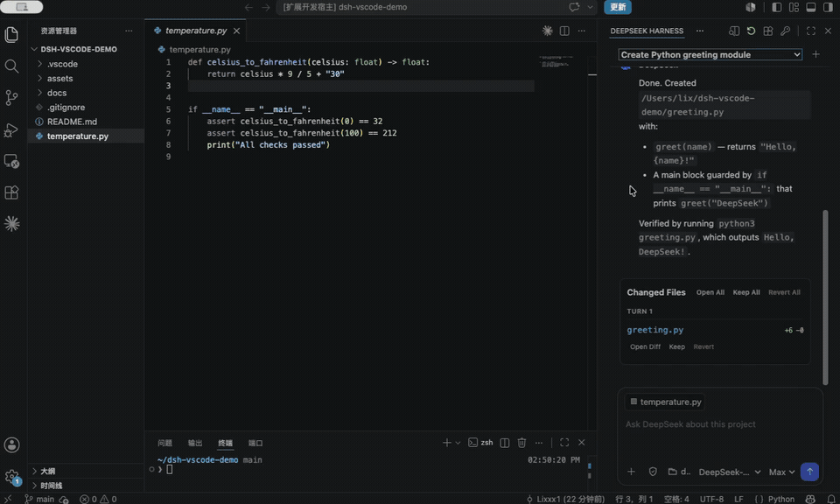Open DeepSeek Harness session history icon

(x=734, y=31)
